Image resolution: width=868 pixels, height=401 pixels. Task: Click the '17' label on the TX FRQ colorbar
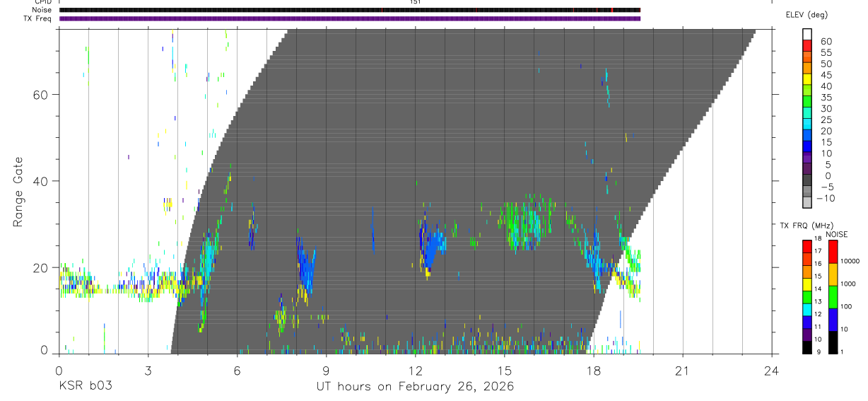pyautogui.click(x=819, y=251)
